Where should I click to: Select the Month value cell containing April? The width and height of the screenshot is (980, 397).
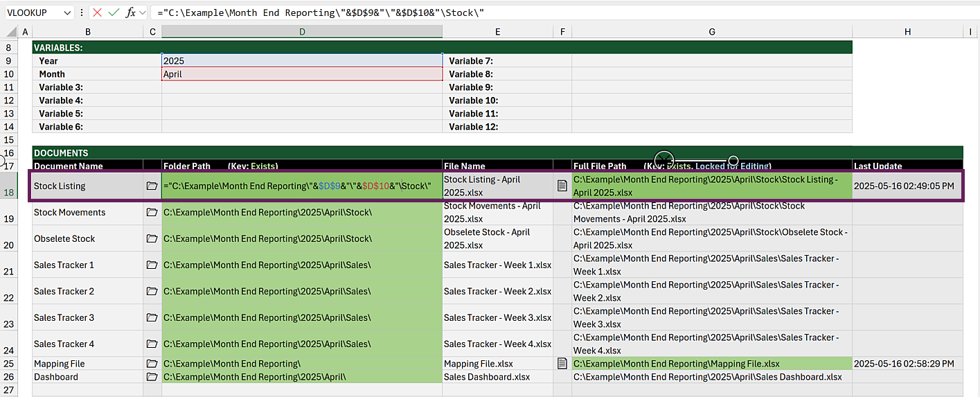point(302,74)
